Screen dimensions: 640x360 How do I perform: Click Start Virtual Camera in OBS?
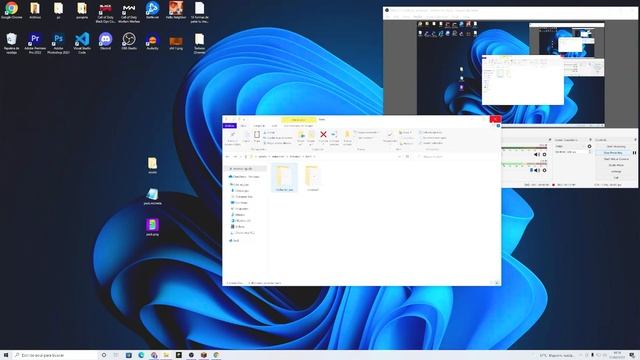(616, 159)
